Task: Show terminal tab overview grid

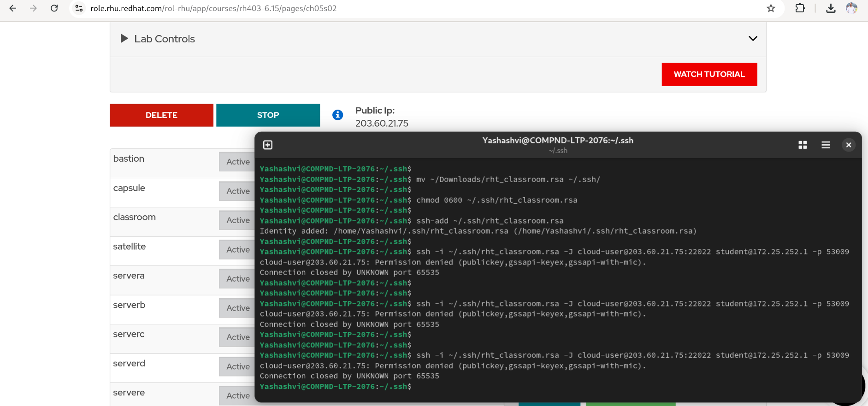Action: [x=803, y=145]
